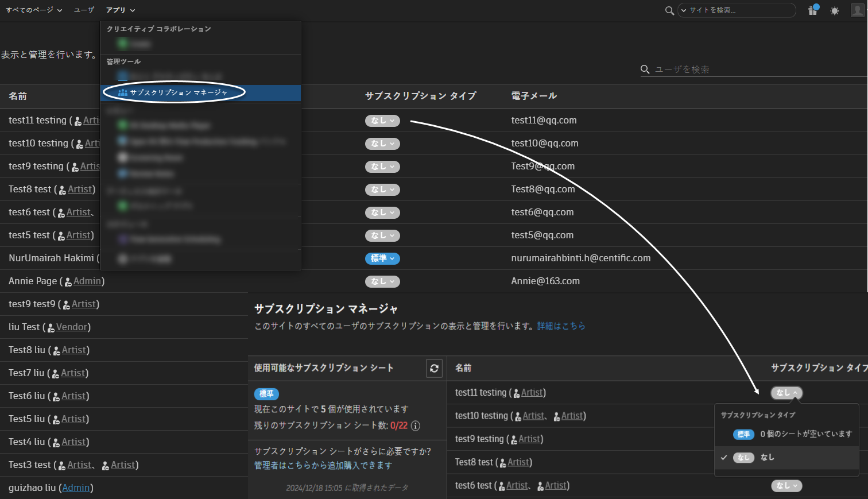This screenshot has width=868, height=499.
Task: Open the Artist link for Test6 liu
Action: pos(74,396)
